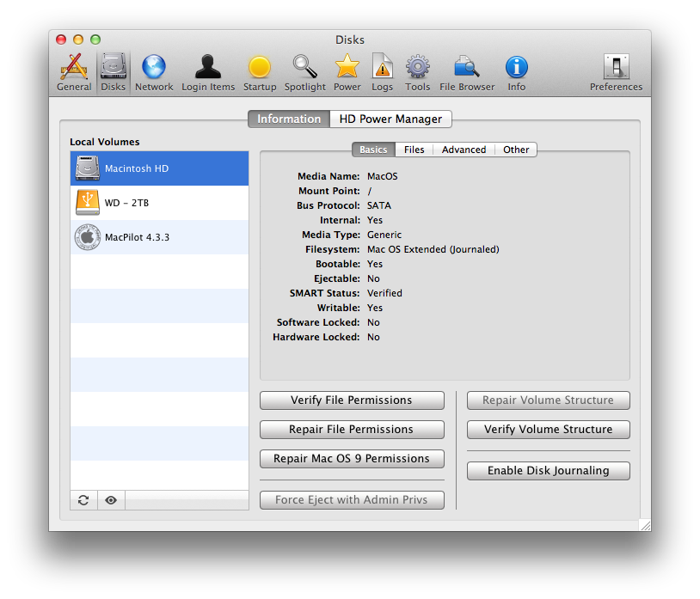This screenshot has height=599, width=700.
Task: Switch to the Files tab
Action: coord(414,150)
